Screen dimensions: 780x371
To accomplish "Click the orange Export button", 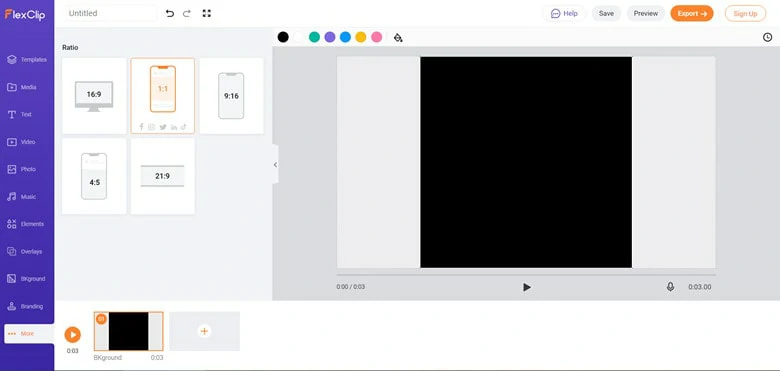I will pos(691,13).
